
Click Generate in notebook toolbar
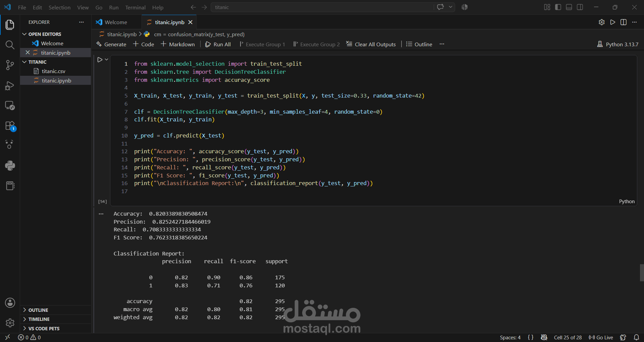point(111,44)
